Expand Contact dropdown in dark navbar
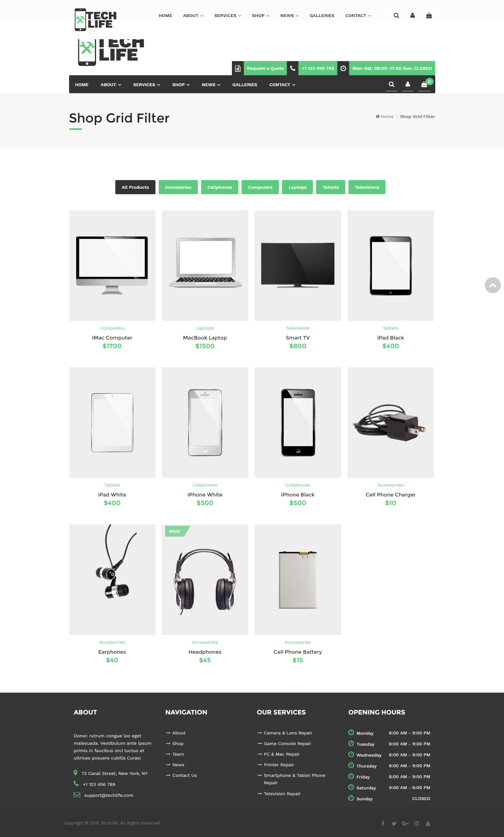Screen dimensions: 504x837 click(x=282, y=85)
